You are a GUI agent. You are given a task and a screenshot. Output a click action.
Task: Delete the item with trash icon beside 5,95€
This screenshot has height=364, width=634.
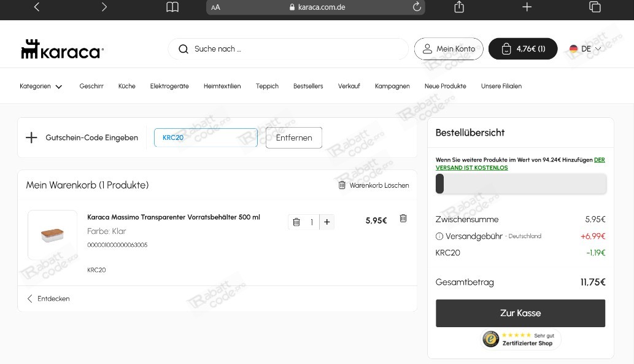pos(403,219)
